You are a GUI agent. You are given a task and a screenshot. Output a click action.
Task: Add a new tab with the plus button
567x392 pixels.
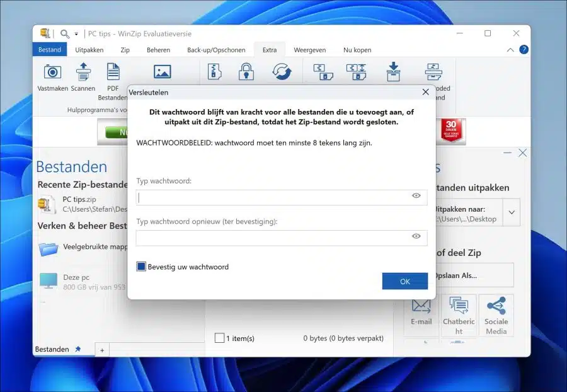coord(102,350)
